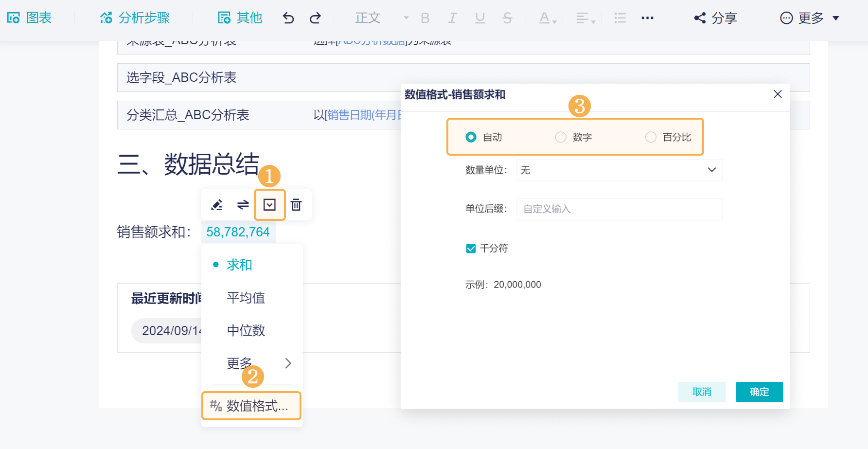Open the ellipsis toolbar menu
This screenshot has width=868, height=449.
647,18
